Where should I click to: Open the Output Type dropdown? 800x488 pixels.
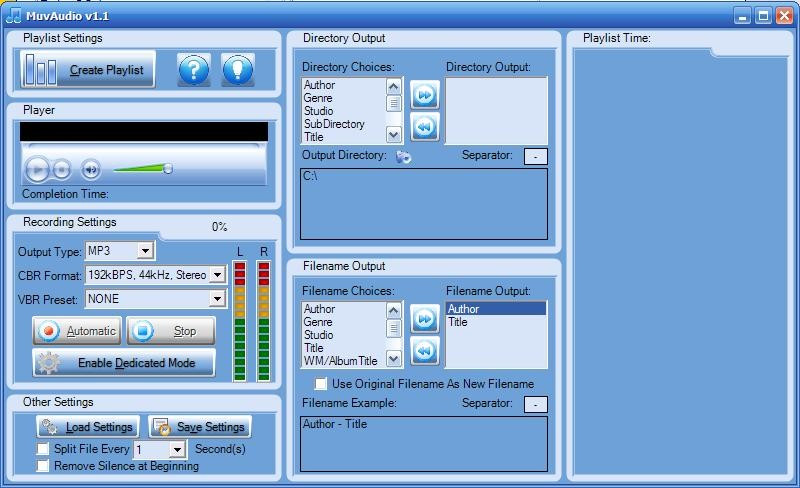145,251
